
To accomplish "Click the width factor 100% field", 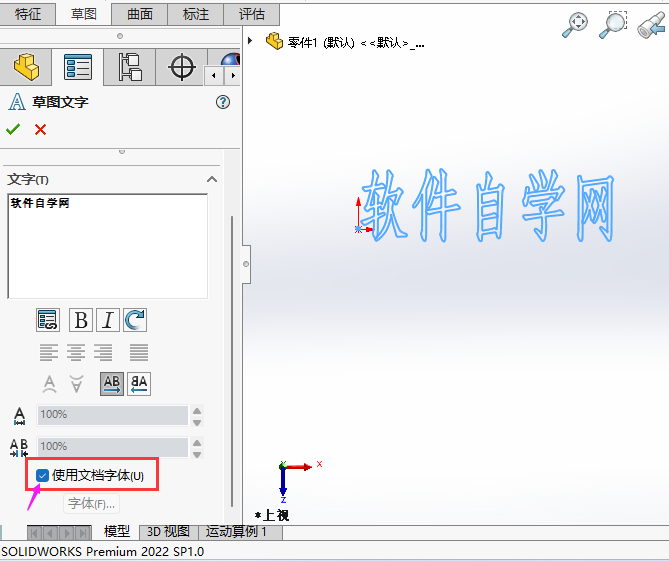I will click(x=113, y=415).
